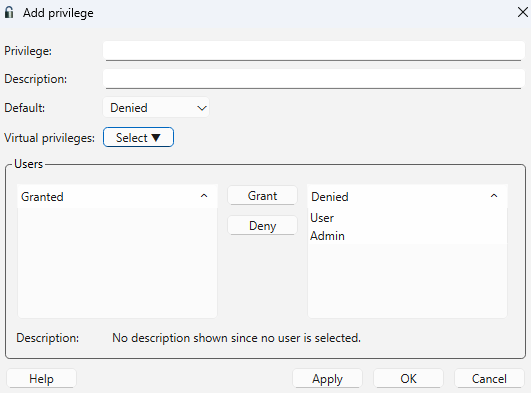Open Help for this dialog
Screen dimensions: 531x393
pos(41,378)
